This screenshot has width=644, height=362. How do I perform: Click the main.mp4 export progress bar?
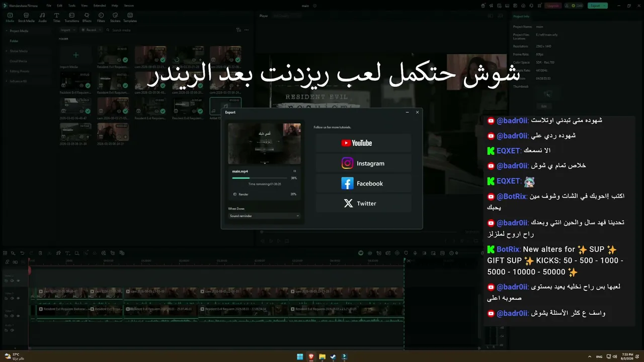[260, 178]
